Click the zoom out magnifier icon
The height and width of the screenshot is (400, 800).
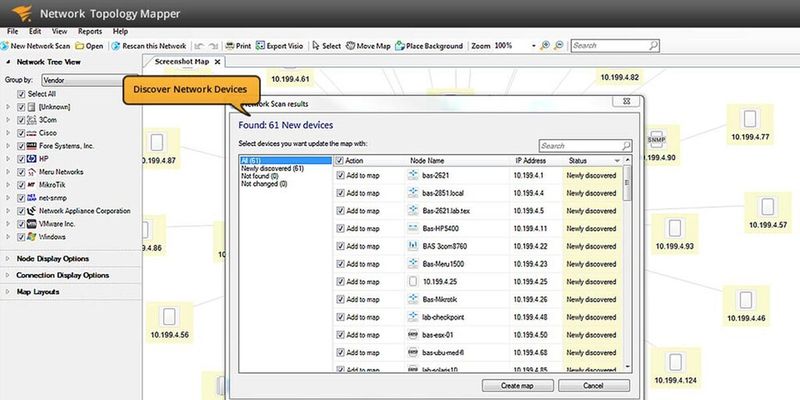click(559, 45)
